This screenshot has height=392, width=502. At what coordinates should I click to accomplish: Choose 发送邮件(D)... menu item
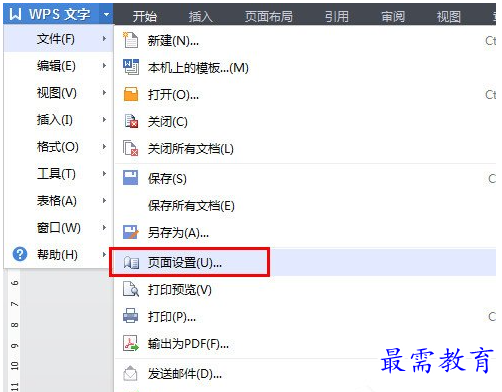point(305,374)
